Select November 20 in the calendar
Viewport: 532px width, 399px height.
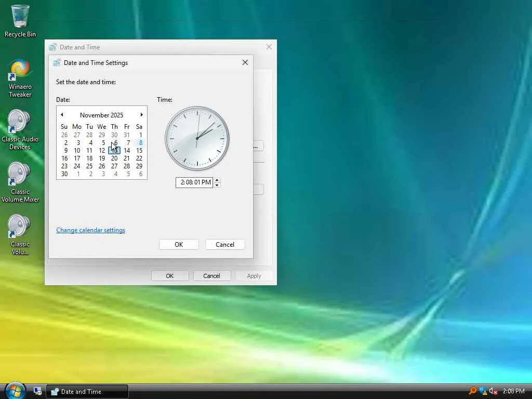pyautogui.click(x=114, y=158)
